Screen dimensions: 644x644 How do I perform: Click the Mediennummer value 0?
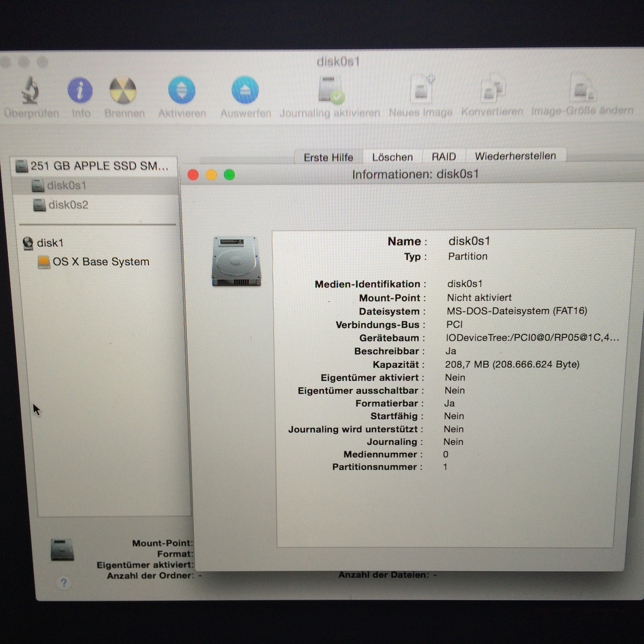point(446,454)
